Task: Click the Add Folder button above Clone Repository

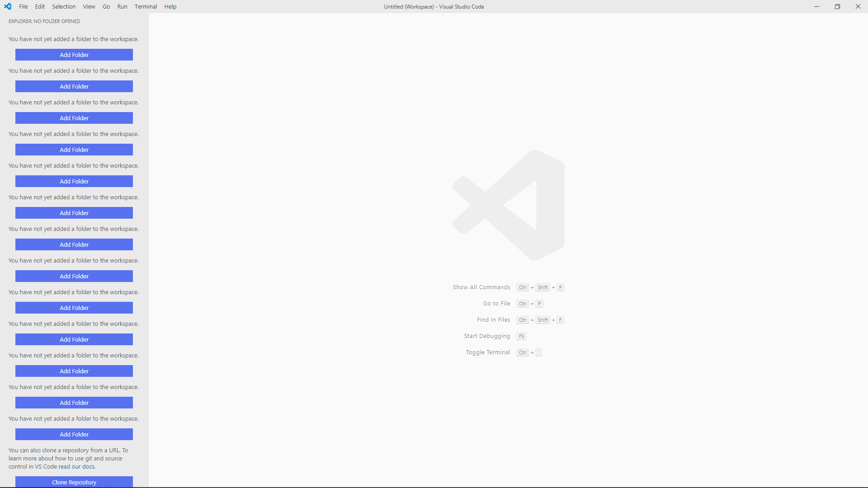Action: coord(74,434)
